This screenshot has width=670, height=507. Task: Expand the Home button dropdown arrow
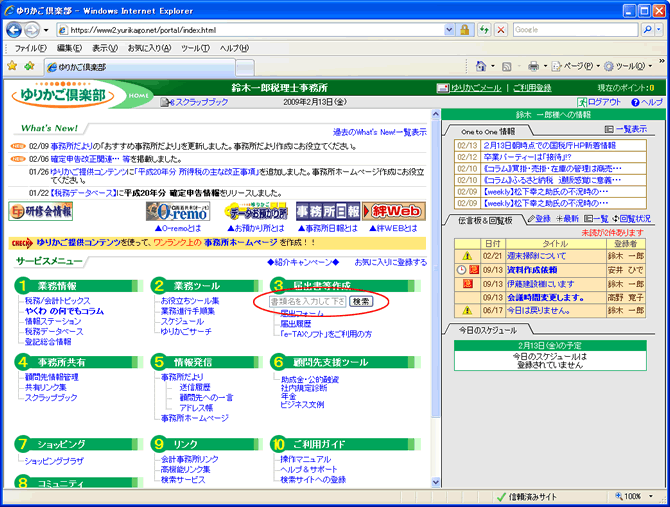click(493, 66)
